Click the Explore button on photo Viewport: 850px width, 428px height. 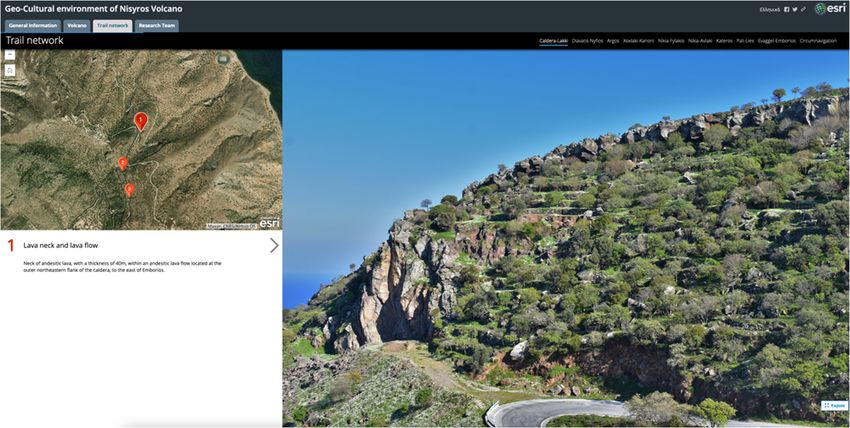[x=835, y=405]
